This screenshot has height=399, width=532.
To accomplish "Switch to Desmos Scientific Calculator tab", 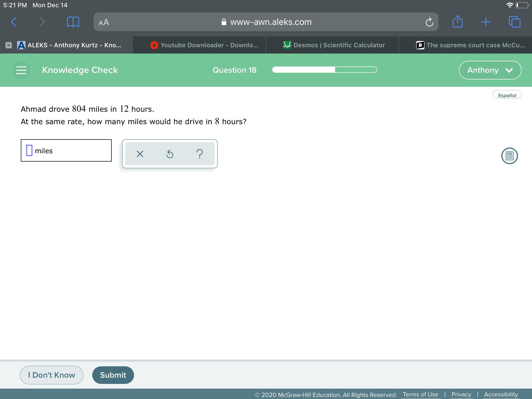I will click(334, 45).
